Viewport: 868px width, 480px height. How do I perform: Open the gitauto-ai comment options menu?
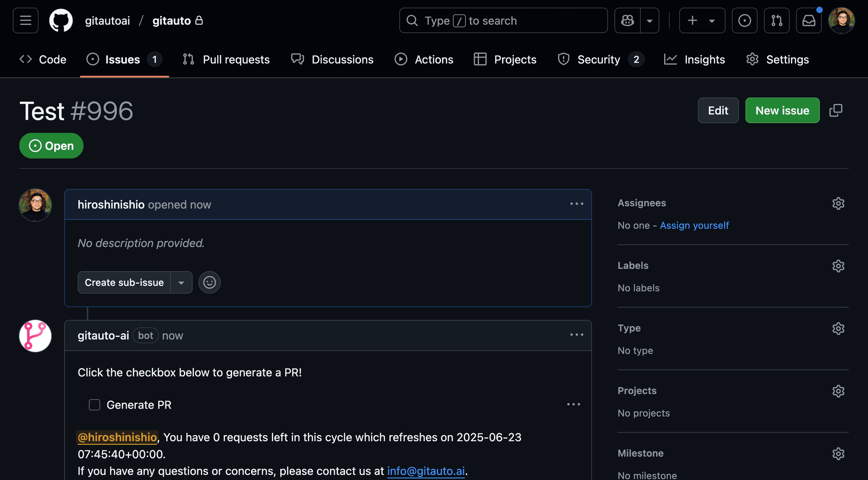576,335
